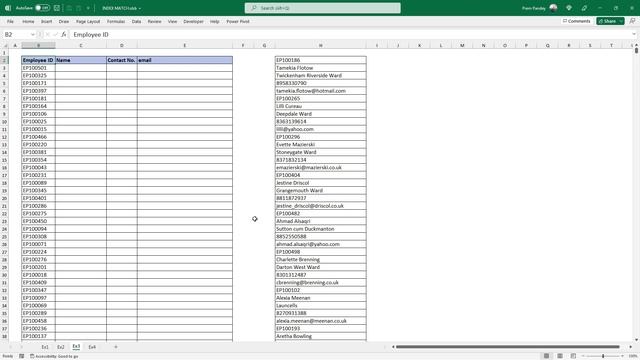Select cell containing tamekia.flotow@hotmail.com
This screenshot has height=360, width=640.
(x=320, y=91)
